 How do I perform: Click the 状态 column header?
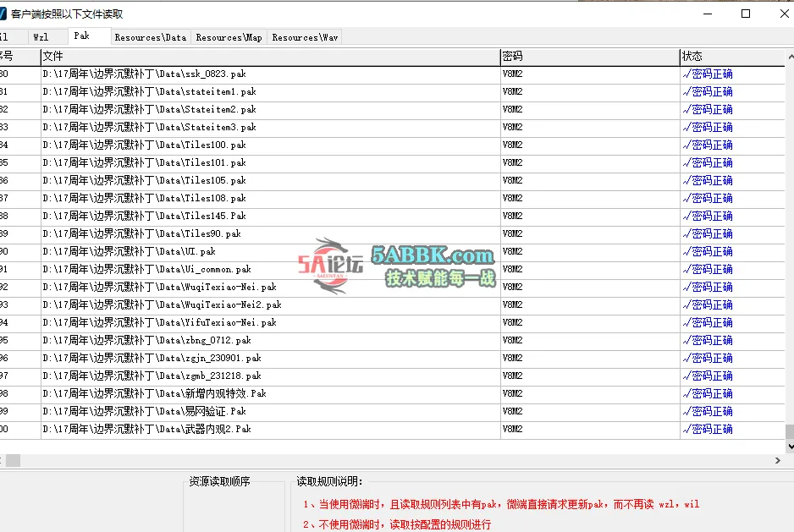[732, 57]
